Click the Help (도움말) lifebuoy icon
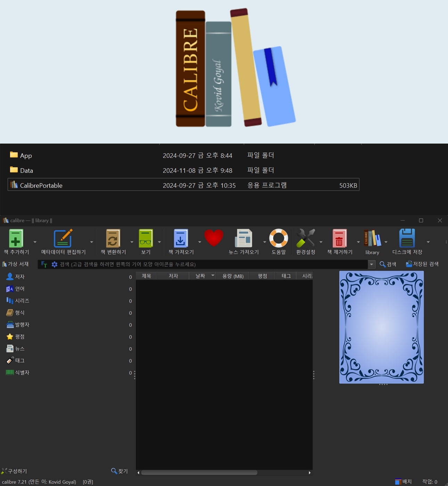The width and height of the screenshot is (448, 486). coord(279,238)
